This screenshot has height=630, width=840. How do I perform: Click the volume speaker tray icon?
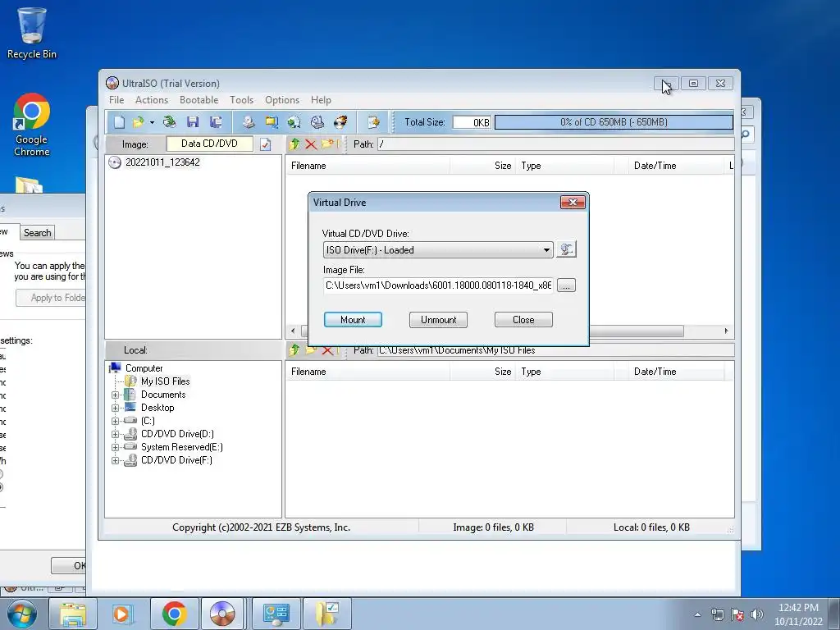[x=757, y=615]
